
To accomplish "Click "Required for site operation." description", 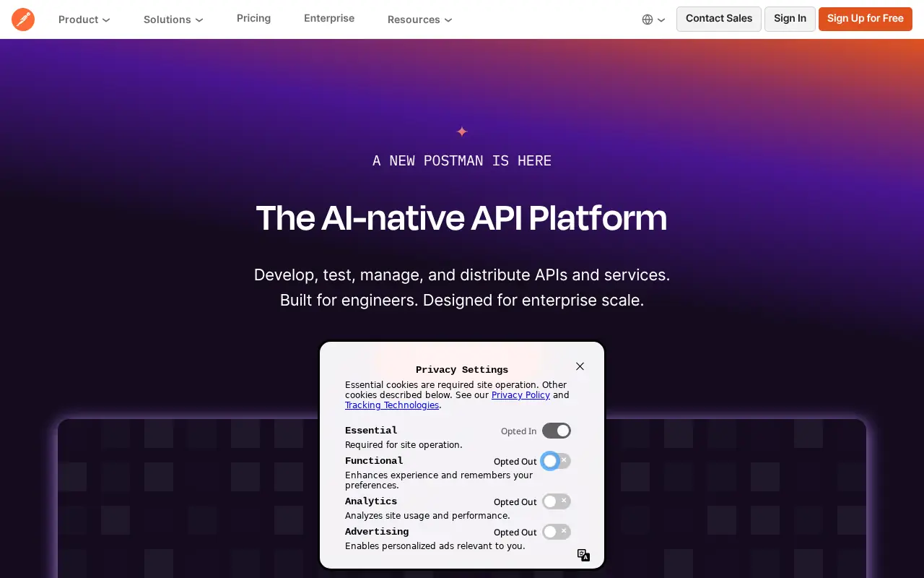I will coord(404,445).
